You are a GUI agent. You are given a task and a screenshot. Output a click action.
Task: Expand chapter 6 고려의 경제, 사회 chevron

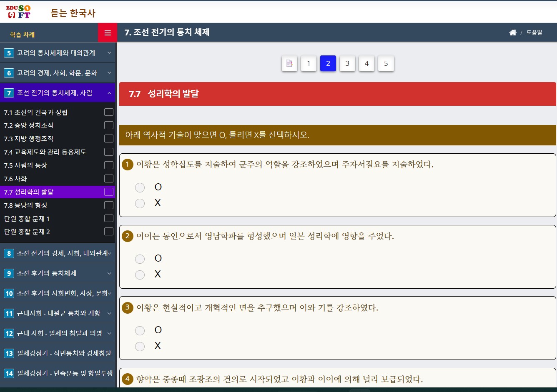point(109,73)
